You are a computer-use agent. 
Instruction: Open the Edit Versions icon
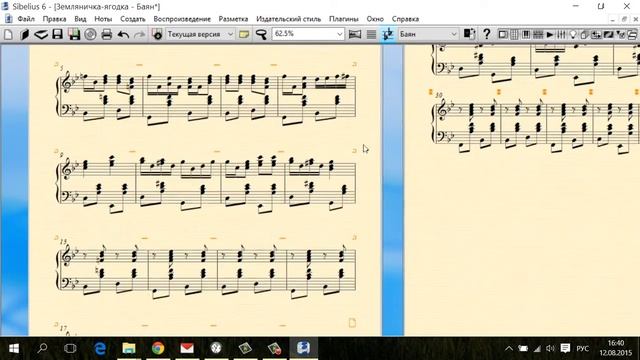[157, 34]
